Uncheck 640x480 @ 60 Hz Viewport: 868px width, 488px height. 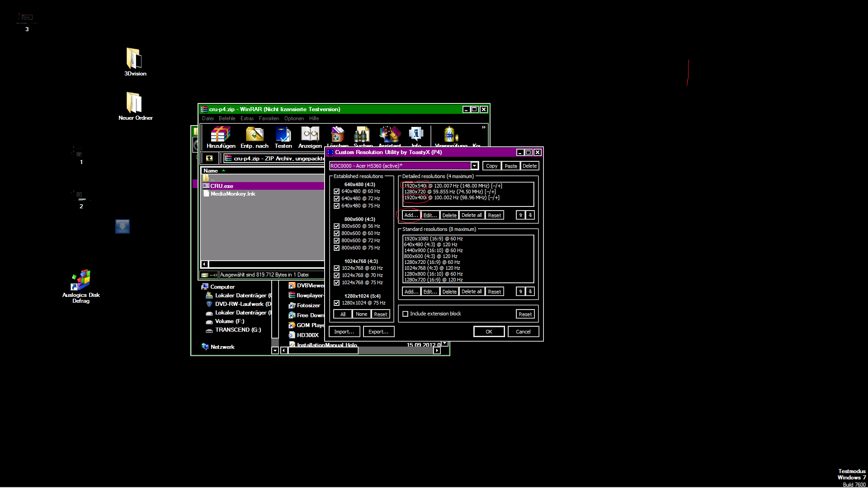[x=336, y=192]
